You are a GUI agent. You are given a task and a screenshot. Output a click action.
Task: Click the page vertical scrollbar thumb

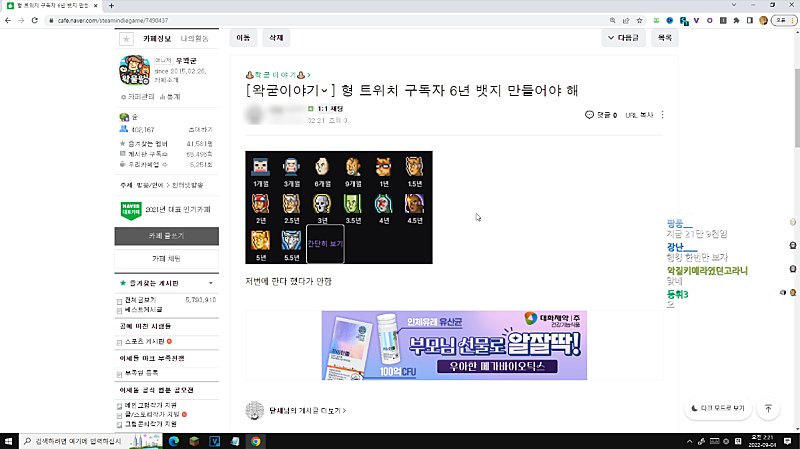pyautogui.click(x=796, y=106)
